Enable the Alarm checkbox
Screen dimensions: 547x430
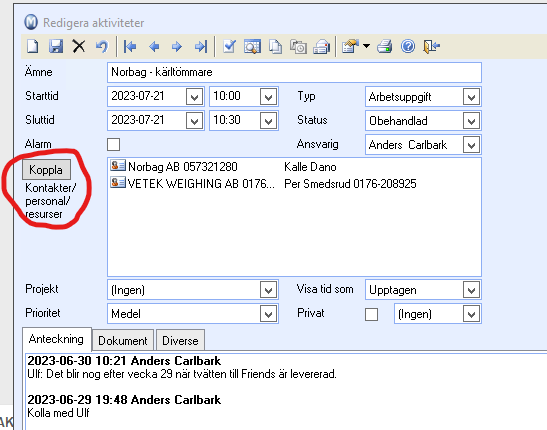tap(114, 144)
